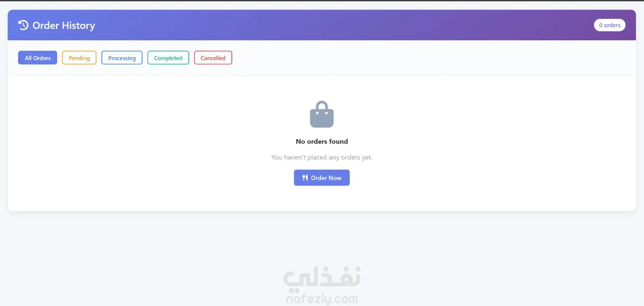Show only Completed orders

(x=168, y=58)
